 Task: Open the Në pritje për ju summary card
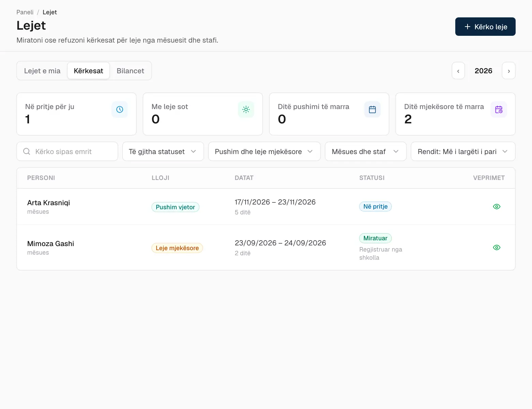click(x=76, y=114)
